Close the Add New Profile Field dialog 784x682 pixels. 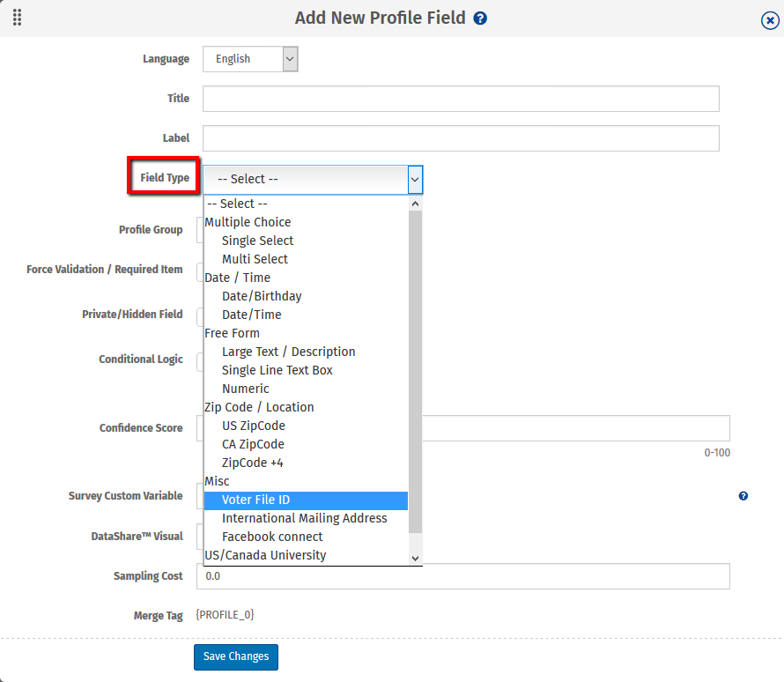[x=770, y=21]
